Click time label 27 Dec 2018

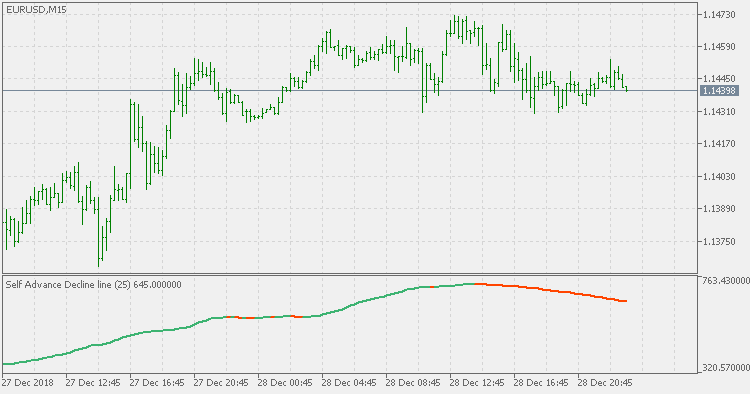(x=27, y=383)
